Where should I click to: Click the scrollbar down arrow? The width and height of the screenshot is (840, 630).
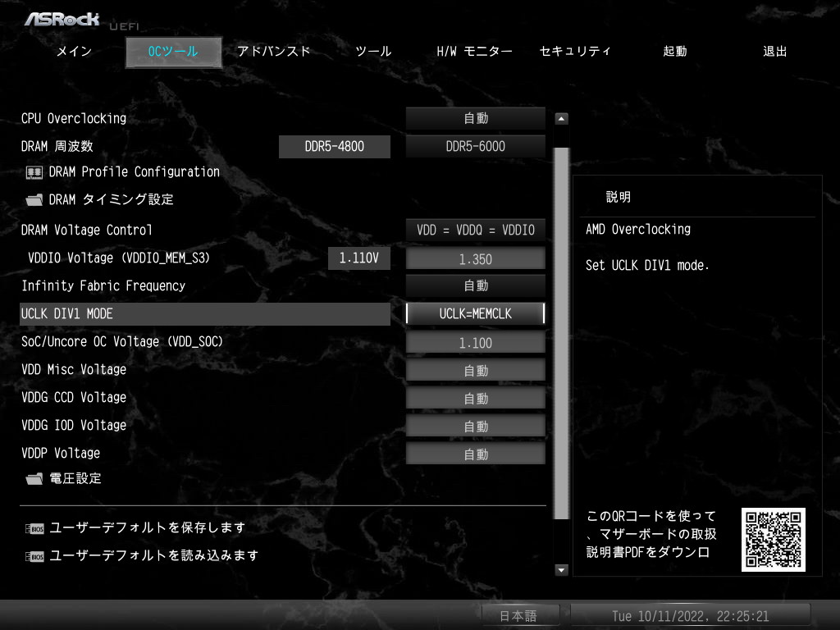(x=561, y=569)
